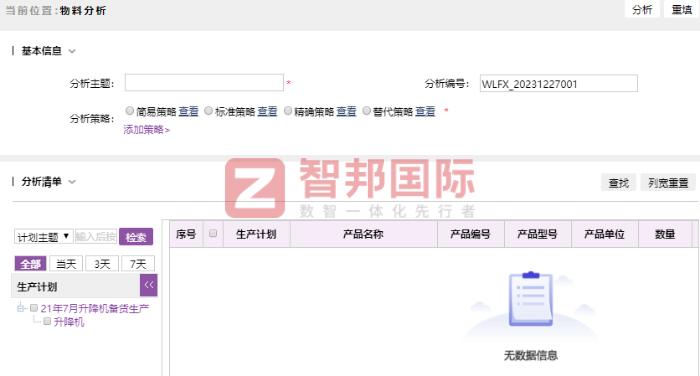
Task: Select the 全部 filter tab
Action: (x=30, y=264)
